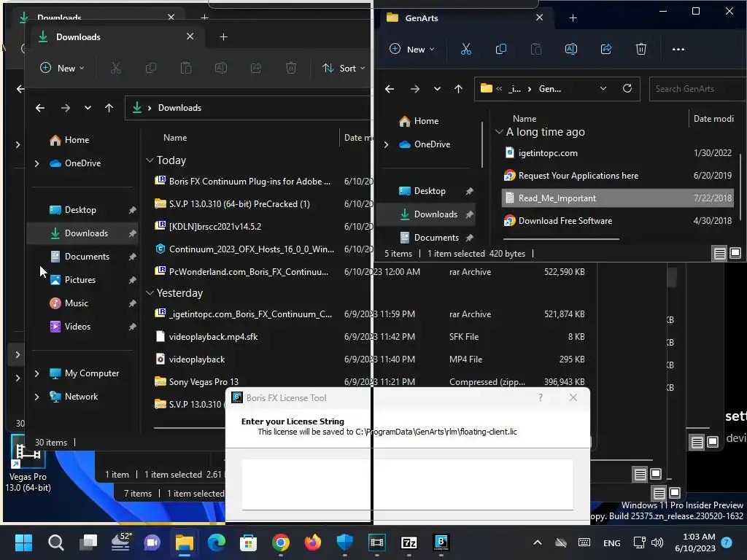Expand Network in sidebar

point(36,397)
